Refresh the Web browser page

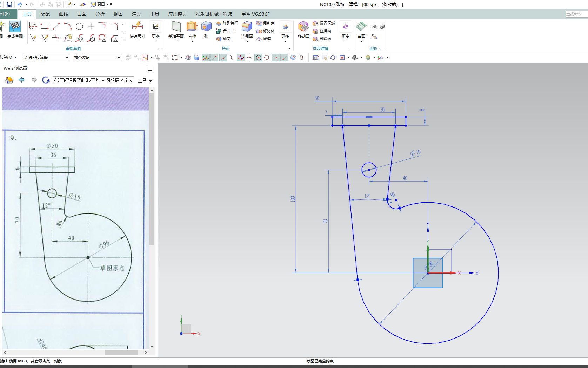46,80
